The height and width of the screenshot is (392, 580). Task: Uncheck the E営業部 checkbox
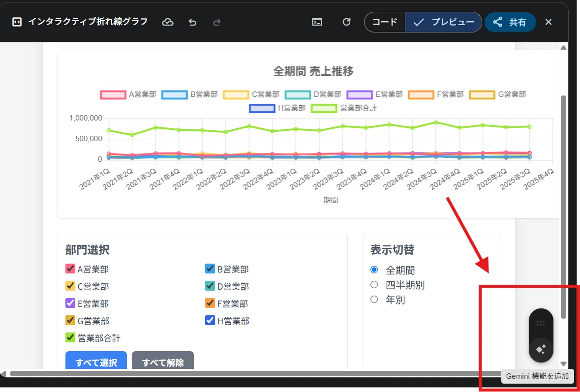click(70, 303)
